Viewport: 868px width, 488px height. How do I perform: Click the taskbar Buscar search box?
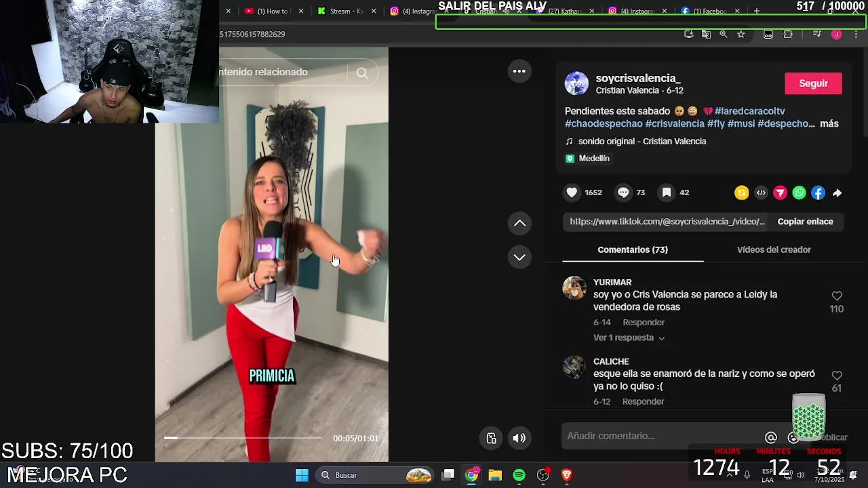[x=376, y=475]
